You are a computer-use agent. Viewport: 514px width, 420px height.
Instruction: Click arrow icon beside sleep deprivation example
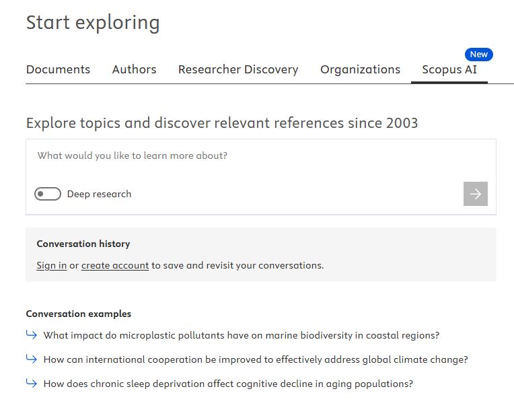32,383
